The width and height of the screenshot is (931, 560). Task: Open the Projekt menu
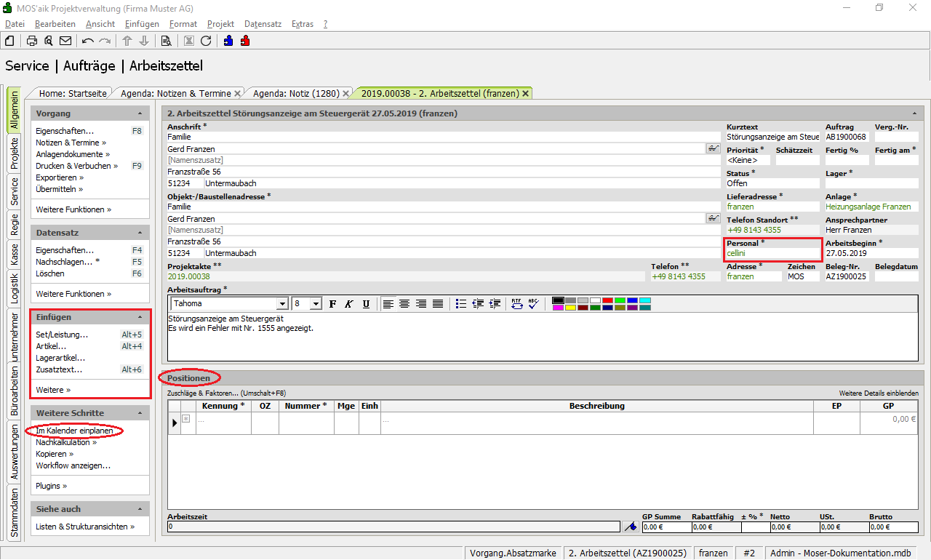[220, 24]
